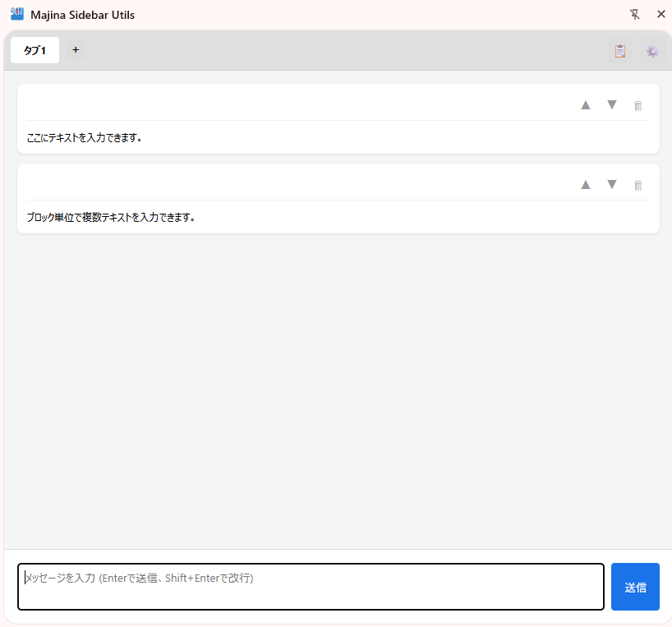Toggle the pin window icon in title bar
Screen dimensions: 672x627
point(634,14)
